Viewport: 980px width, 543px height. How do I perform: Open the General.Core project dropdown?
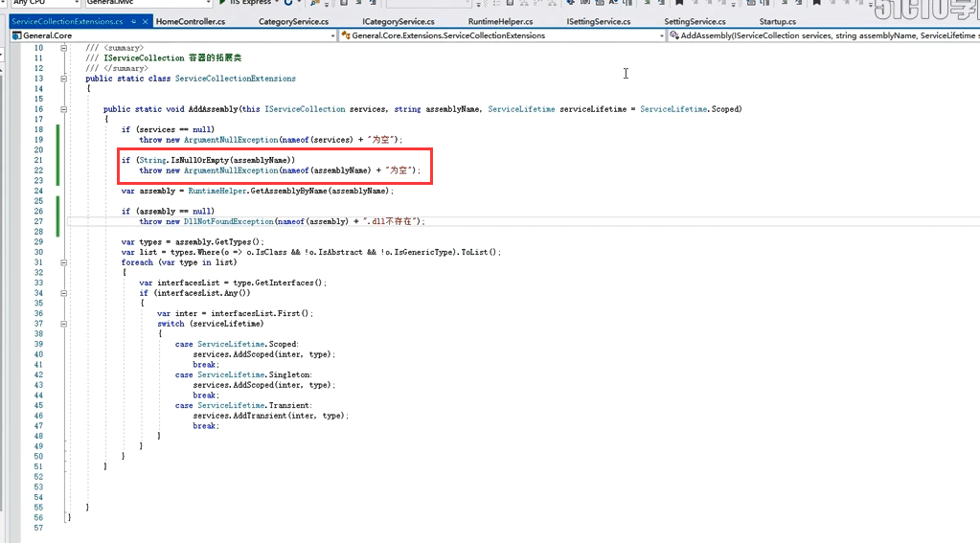332,35
